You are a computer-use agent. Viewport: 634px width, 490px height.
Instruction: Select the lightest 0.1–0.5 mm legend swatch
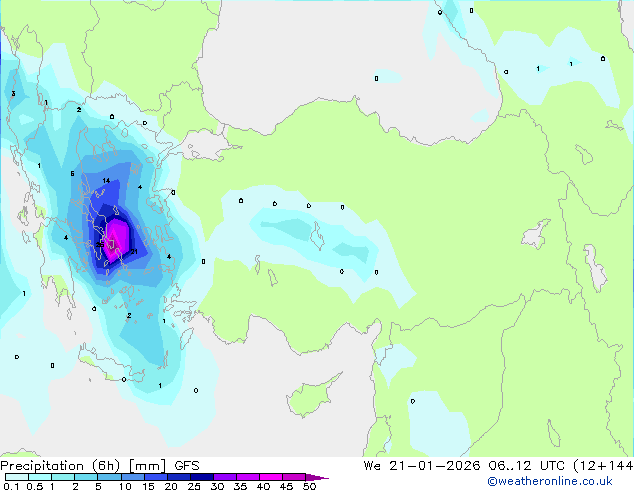(17, 477)
